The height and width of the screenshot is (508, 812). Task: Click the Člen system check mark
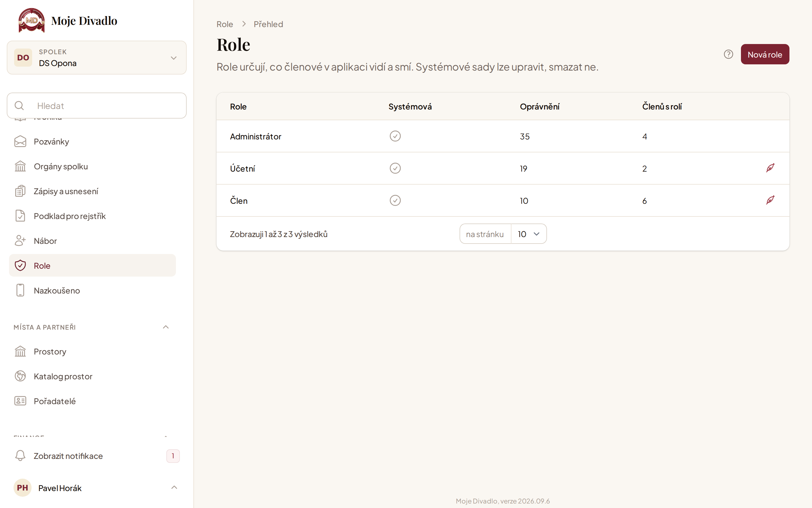tap(395, 201)
